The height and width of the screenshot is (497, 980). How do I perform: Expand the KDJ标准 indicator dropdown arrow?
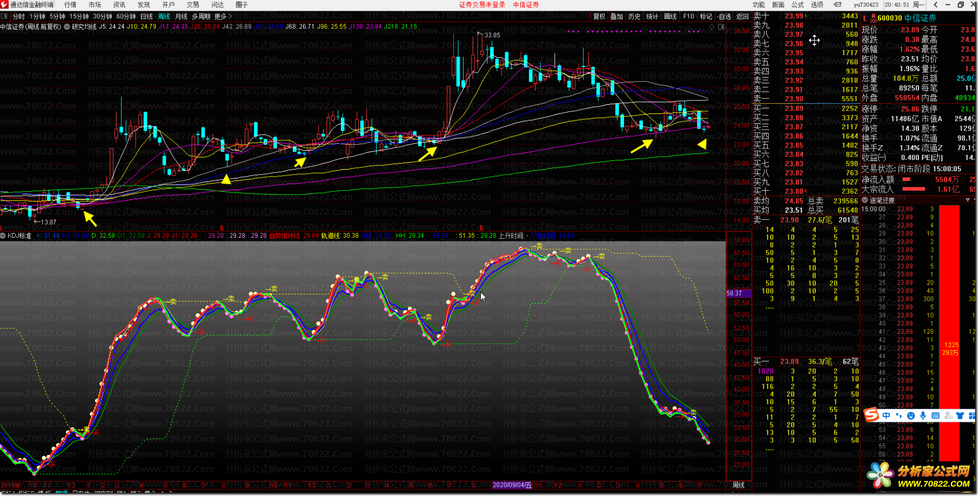tap(3, 236)
